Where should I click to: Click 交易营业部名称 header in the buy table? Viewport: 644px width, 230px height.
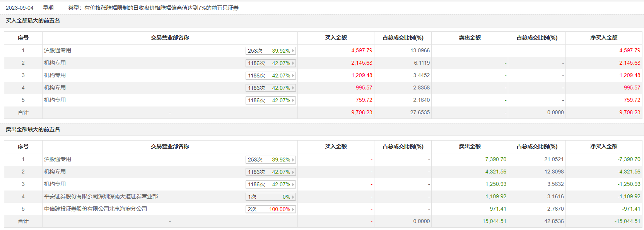(x=170, y=38)
